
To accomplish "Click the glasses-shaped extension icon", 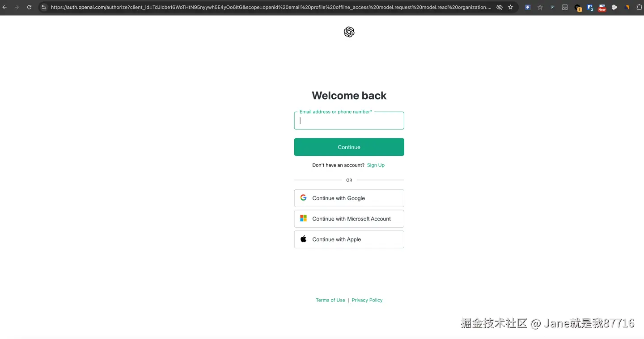I will pos(565,7).
